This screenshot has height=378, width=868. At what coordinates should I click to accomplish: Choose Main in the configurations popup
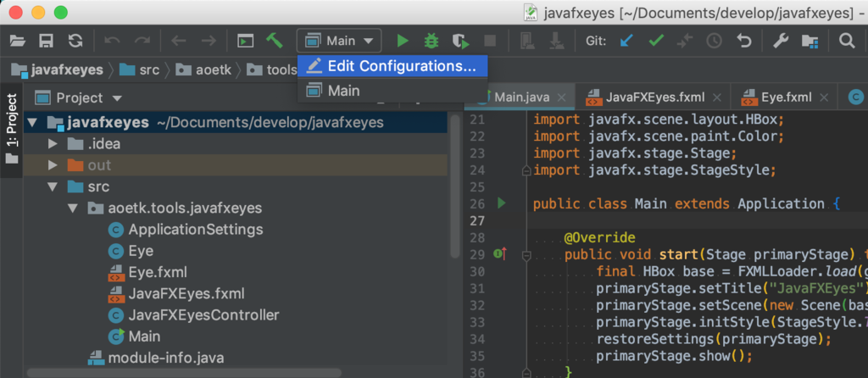392,90
